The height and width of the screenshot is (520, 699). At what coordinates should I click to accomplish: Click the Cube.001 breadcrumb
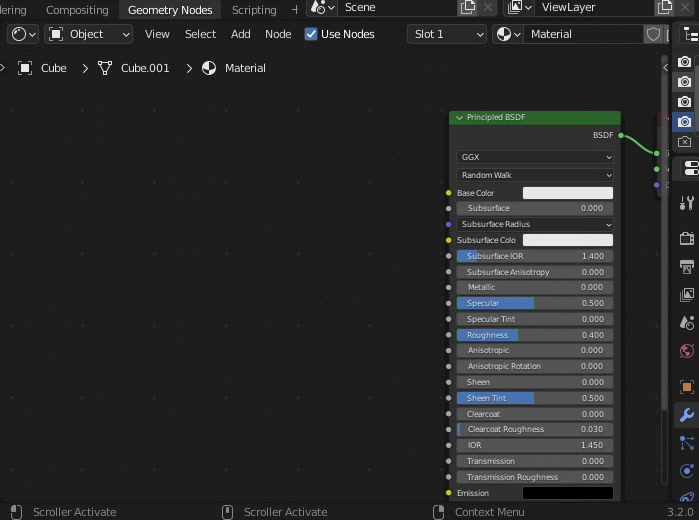pos(145,68)
